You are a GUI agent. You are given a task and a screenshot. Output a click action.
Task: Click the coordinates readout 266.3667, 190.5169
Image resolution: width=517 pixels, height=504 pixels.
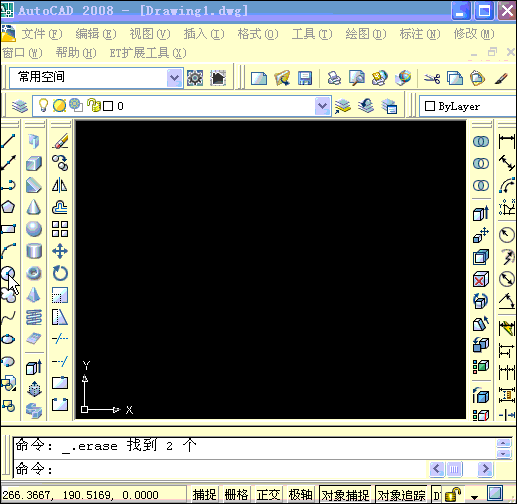80,495
